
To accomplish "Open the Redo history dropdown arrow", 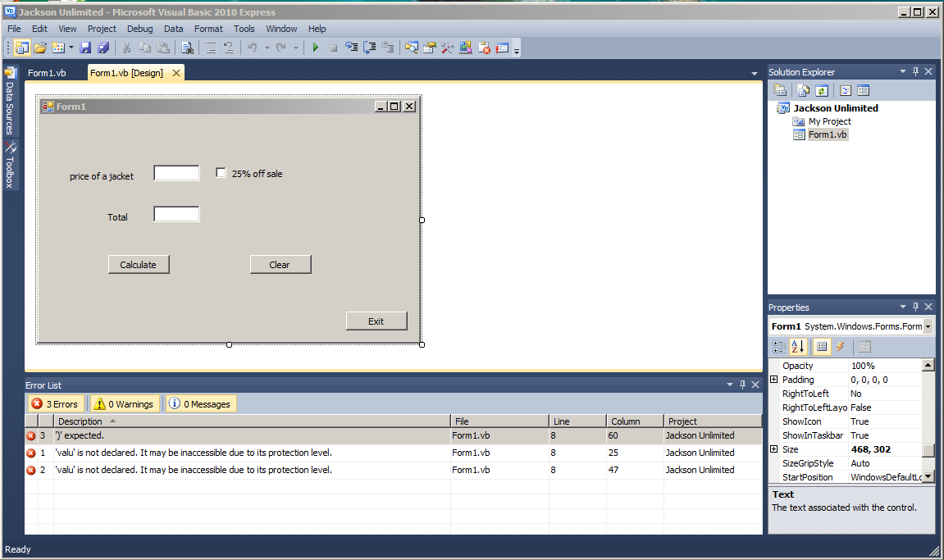I will [x=295, y=48].
